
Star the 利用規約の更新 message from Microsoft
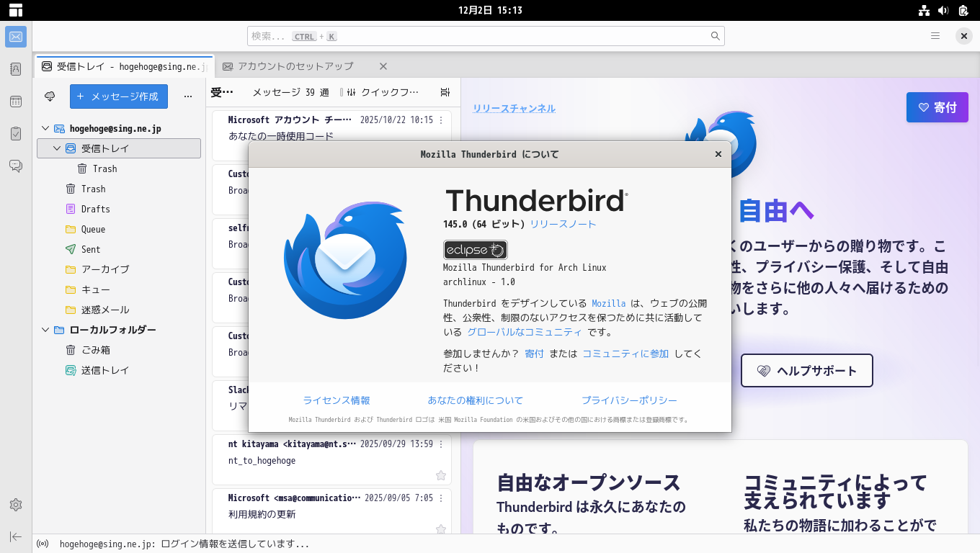(440, 529)
